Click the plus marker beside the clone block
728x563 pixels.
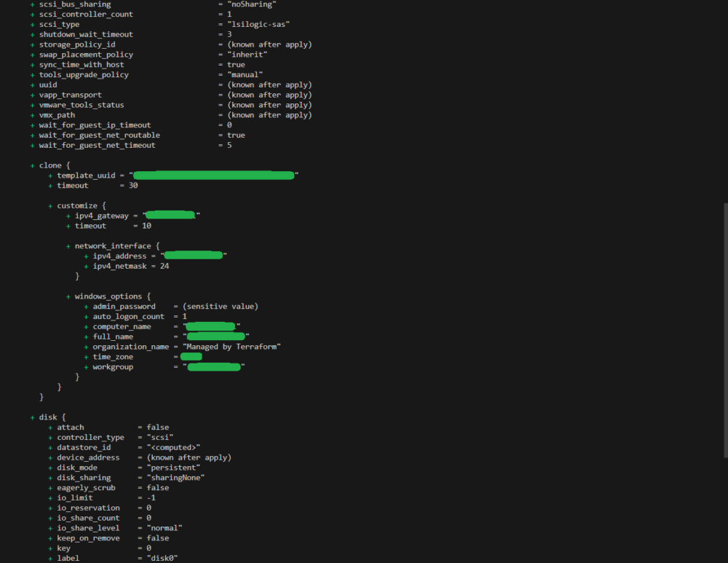(32, 165)
